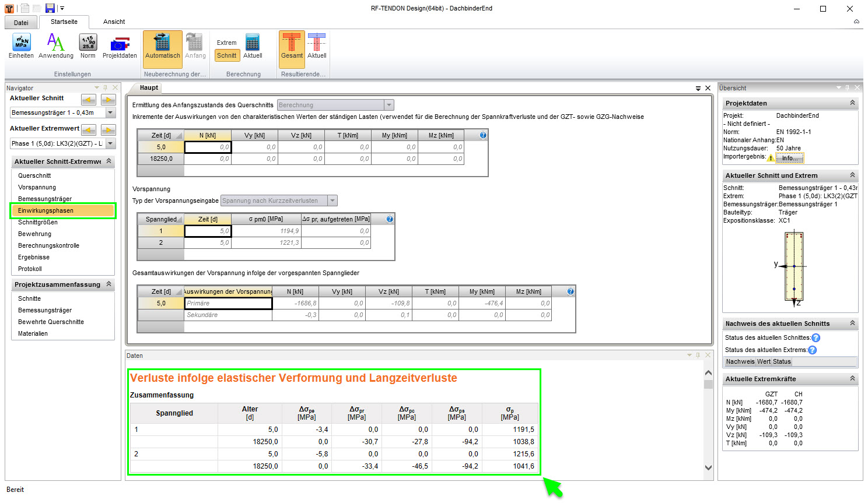868x503 pixels.
Task: Click the RF-TENDON application icon
Action: [x=9, y=8]
